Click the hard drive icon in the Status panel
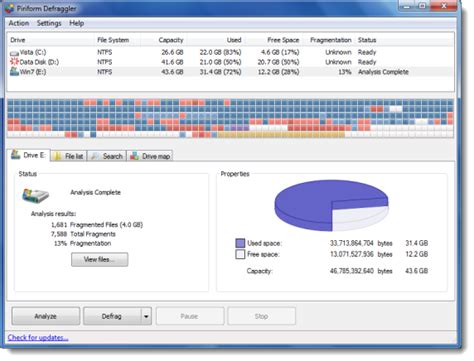This screenshot has width=474, height=361. point(35,196)
